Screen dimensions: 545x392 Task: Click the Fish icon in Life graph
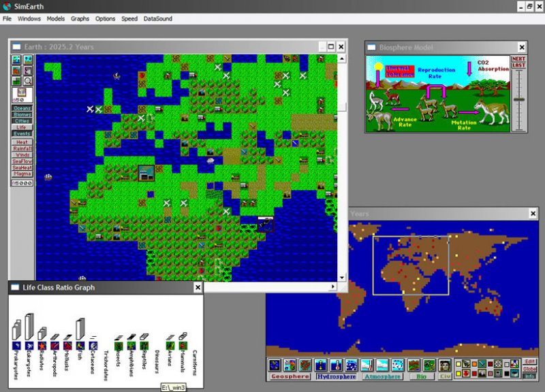[80, 346]
